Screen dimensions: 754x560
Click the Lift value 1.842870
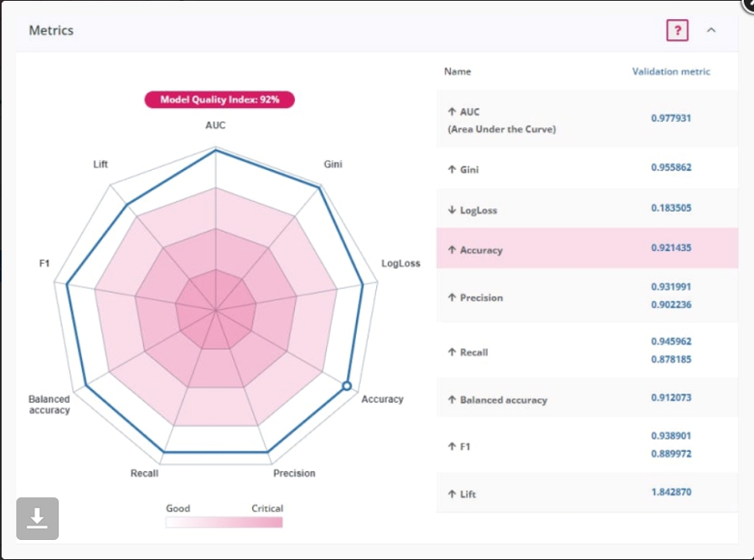(x=670, y=492)
